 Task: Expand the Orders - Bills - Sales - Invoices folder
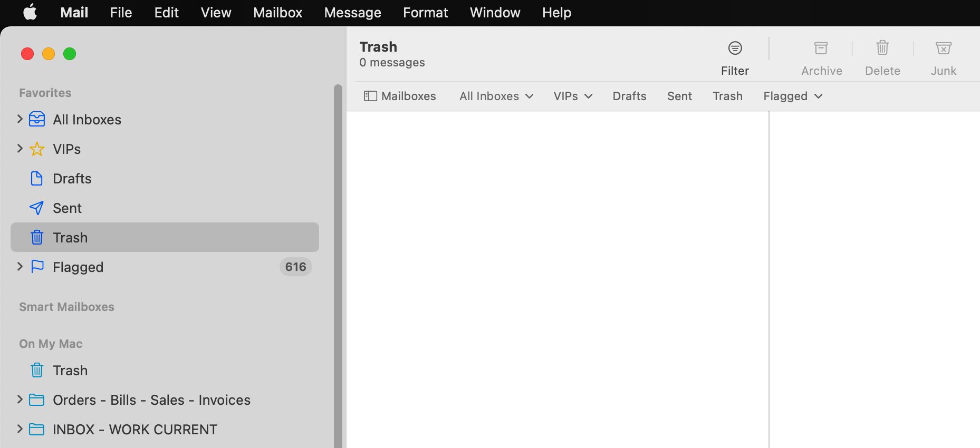click(x=20, y=400)
